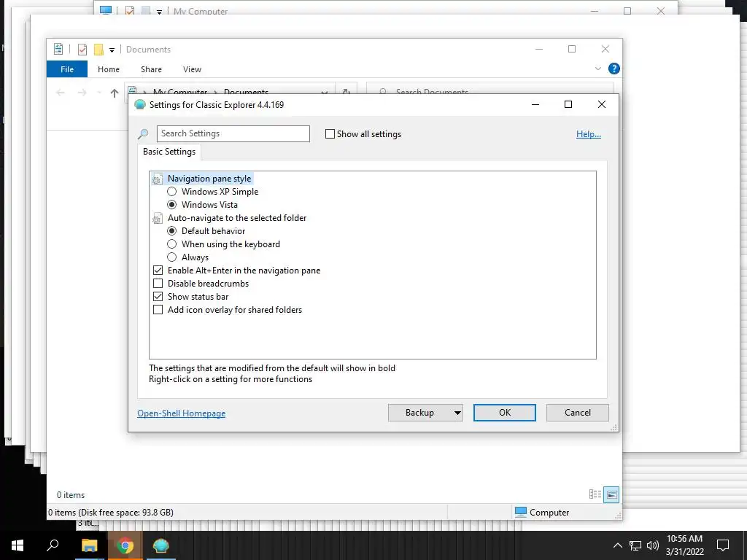Open the Open-Shell Homepage link
This screenshot has height=560, width=747.
coord(182,413)
